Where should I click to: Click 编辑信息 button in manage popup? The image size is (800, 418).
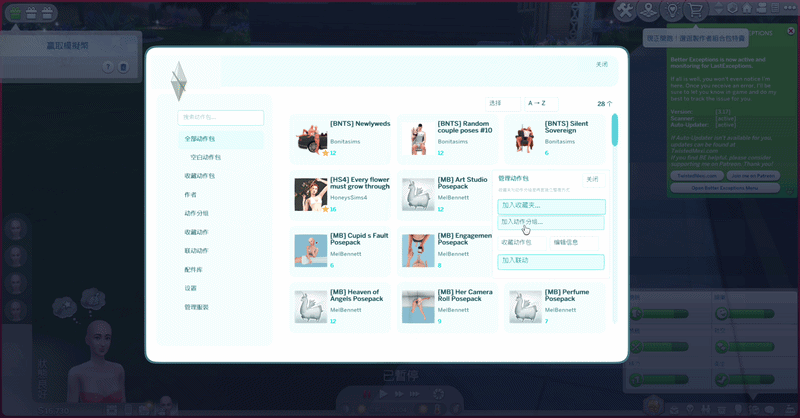tap(574, 243)
